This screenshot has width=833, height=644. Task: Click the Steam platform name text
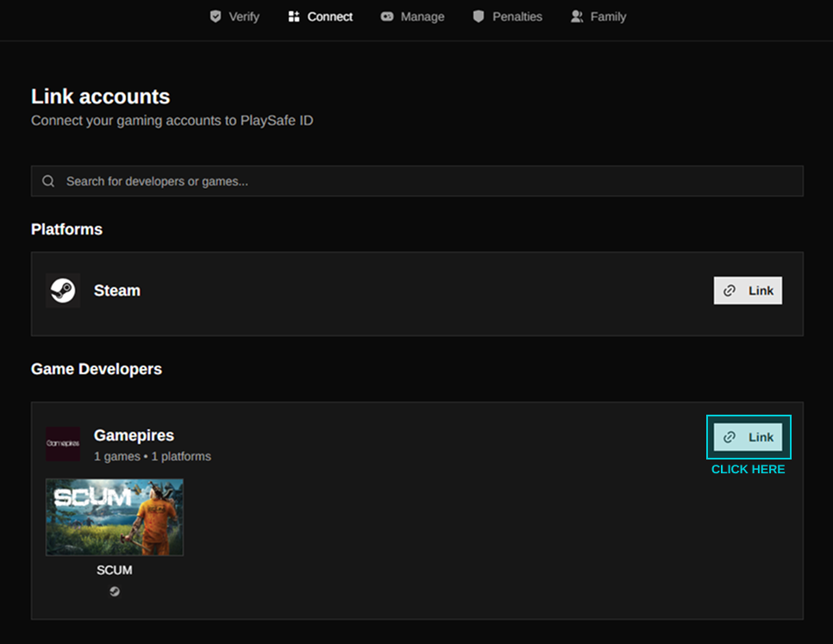coord(117,291)
